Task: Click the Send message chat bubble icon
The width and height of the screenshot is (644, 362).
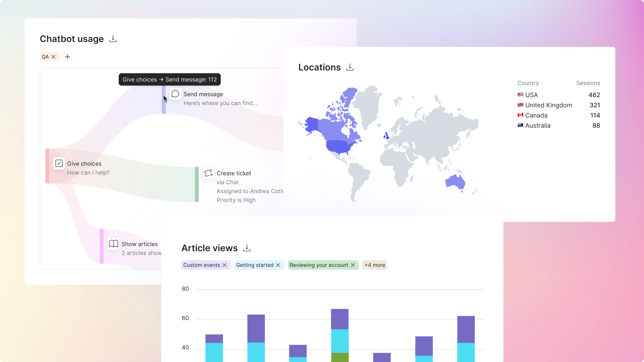Action: pos(175,94)
